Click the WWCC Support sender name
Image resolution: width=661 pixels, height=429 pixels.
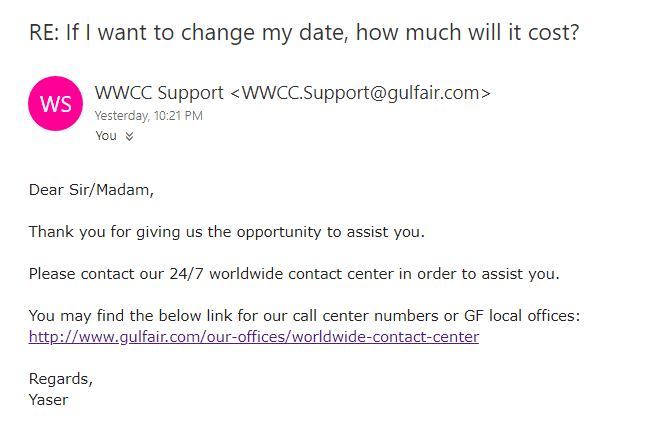coord(159,93)
